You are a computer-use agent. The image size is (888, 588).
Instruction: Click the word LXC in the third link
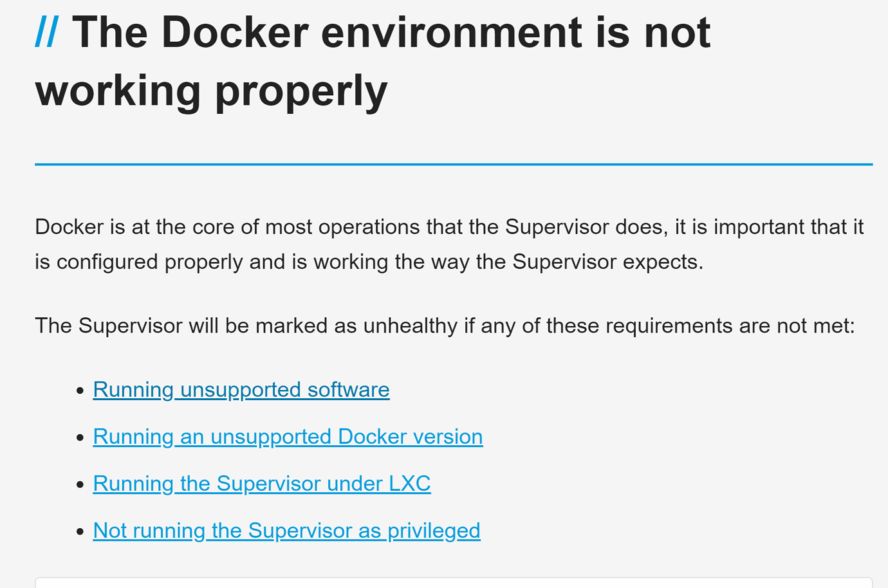click(x=409, y=484)
